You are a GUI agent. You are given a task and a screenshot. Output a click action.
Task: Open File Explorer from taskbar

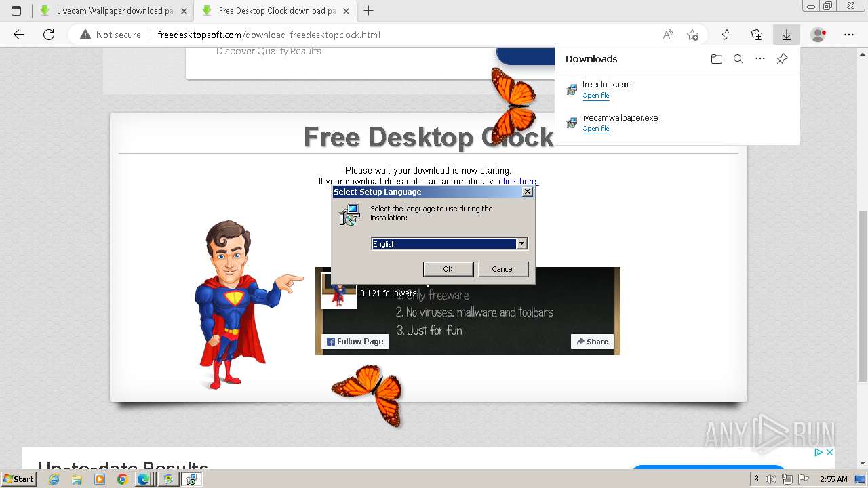77,479
